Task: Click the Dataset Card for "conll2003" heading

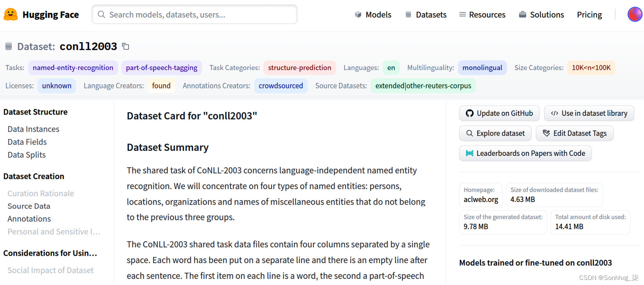Action: coord(192,116)
